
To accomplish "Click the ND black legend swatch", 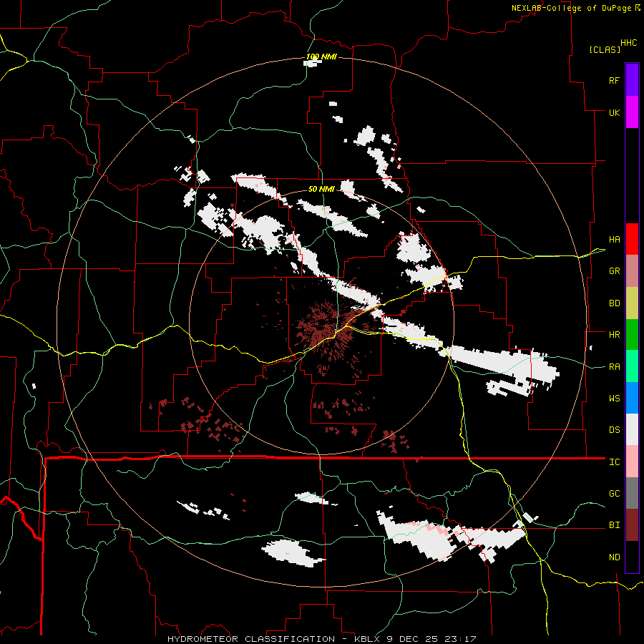I will point(632,557).
